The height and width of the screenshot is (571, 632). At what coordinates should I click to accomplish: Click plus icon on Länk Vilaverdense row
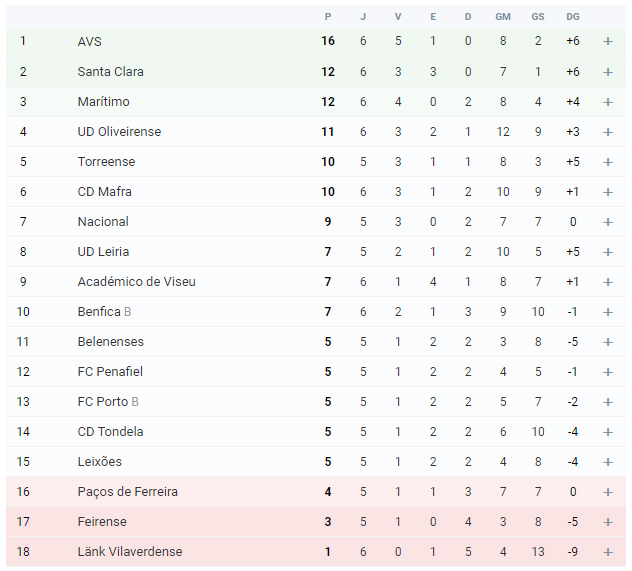pyautogui.click(x=608, y=552)
